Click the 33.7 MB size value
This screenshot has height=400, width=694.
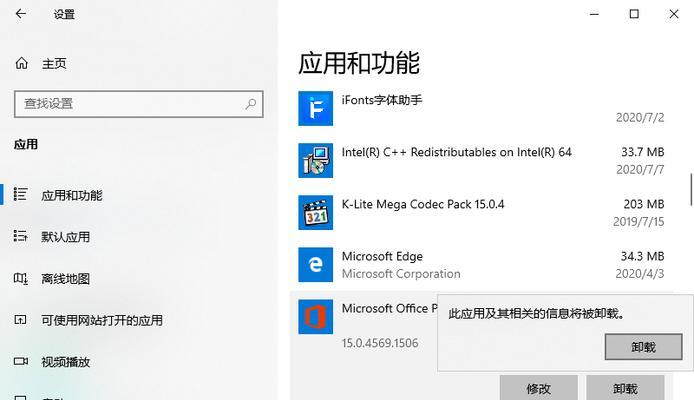642,152
